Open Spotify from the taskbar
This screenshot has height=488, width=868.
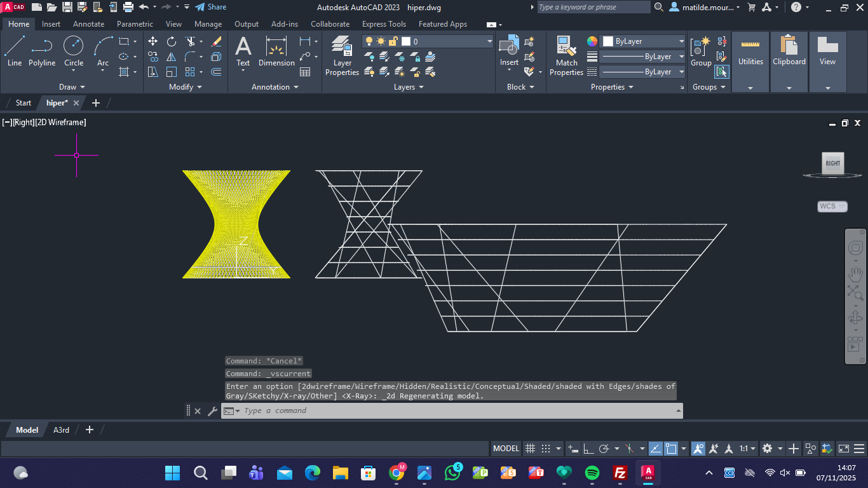click(592, 473)
